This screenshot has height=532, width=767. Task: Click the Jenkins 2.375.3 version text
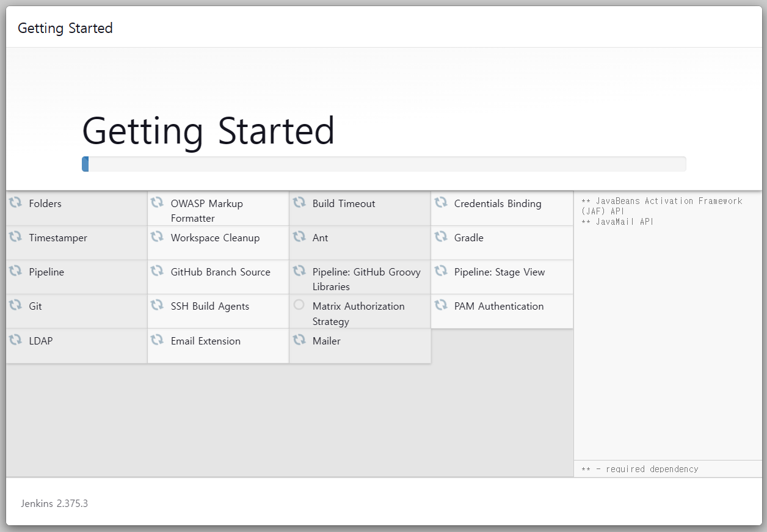click(x=54, y=504)
